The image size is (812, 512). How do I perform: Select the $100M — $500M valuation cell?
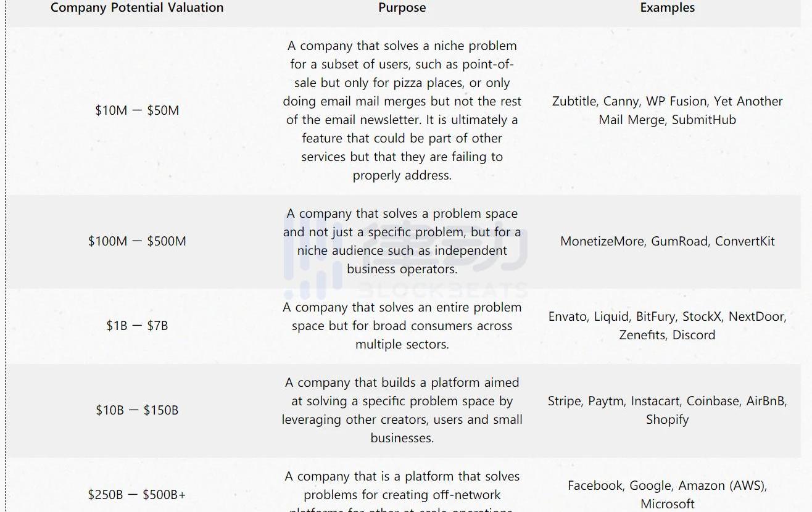click(137, 241)
